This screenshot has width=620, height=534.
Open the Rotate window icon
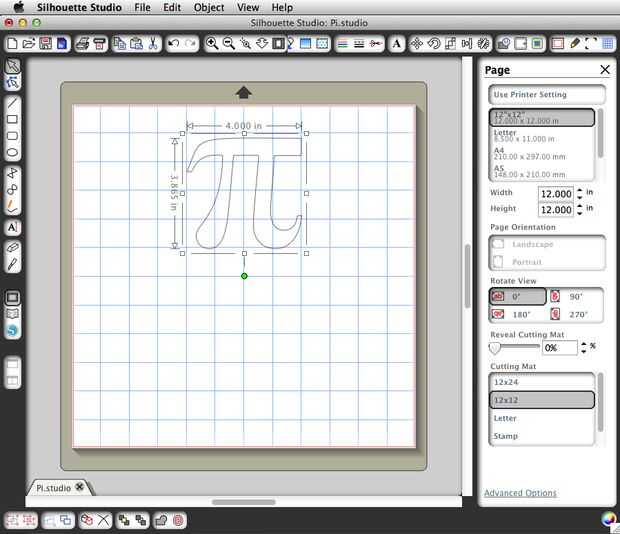coord(434,43)
